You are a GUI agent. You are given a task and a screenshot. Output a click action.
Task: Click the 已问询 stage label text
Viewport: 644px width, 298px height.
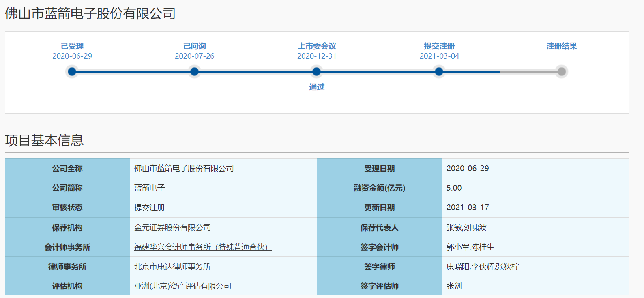pyautogui.click(x=194, y=46)
